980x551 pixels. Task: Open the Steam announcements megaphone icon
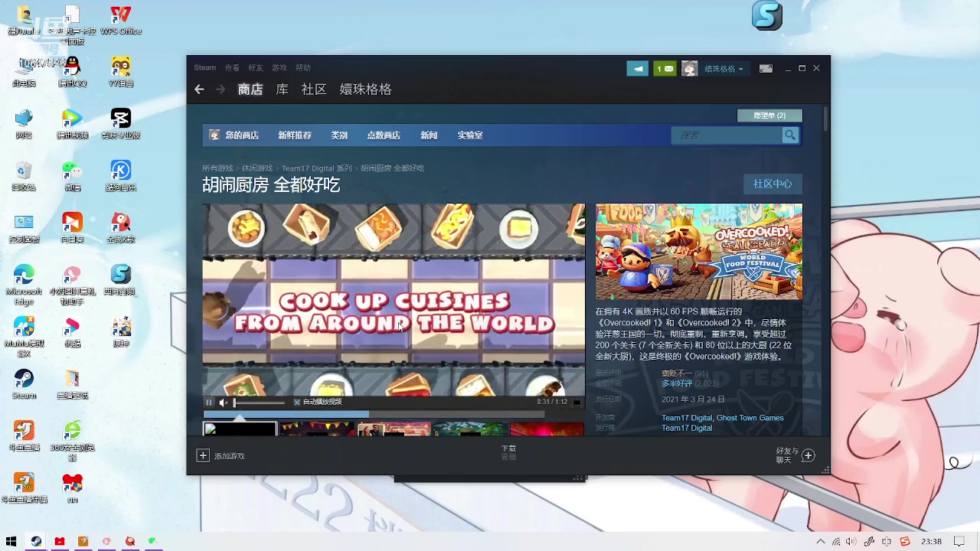(638, 68)
